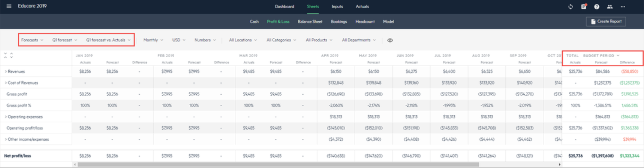644x168 pixels.
Task: Open the Inputs tab
Action: [337, 6]
